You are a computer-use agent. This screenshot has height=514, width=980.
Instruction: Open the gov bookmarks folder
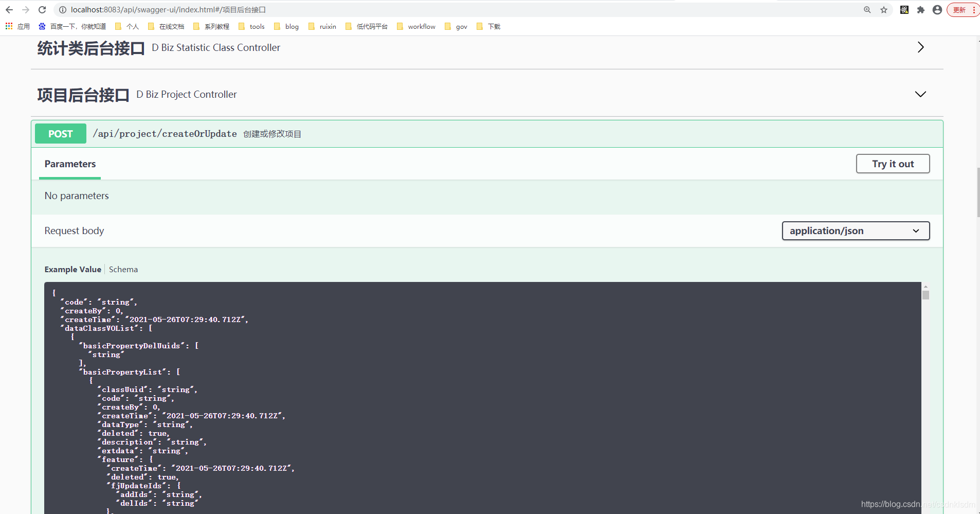456,26
